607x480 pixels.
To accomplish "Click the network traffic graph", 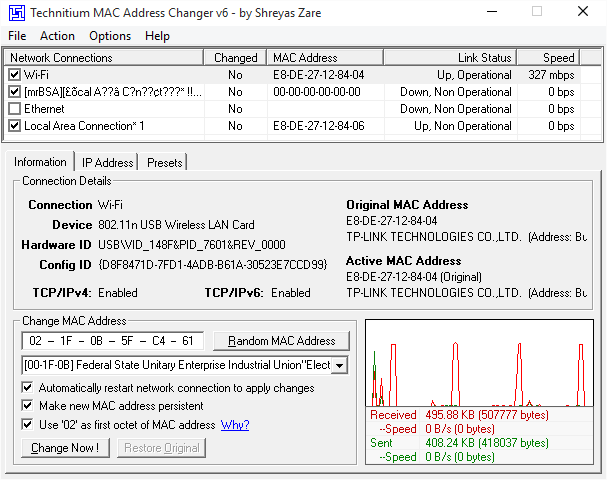I will (479, 363).
